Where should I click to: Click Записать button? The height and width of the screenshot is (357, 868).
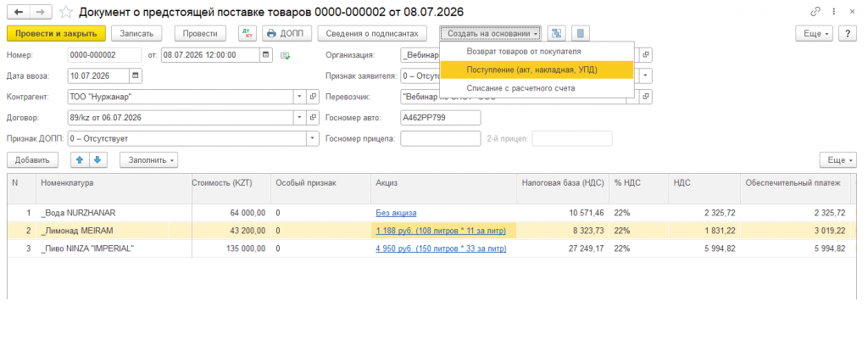point(136,33)
